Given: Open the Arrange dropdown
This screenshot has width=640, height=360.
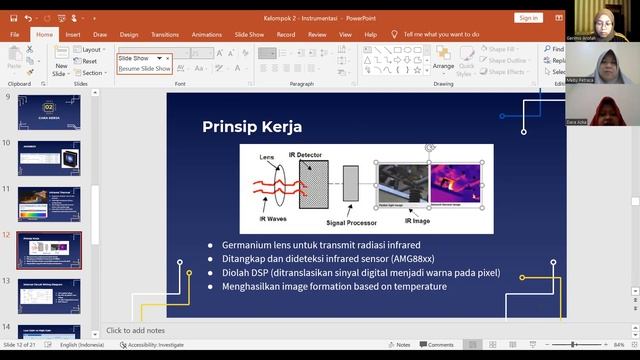Looking at the screenshot, I should (443, 61).
